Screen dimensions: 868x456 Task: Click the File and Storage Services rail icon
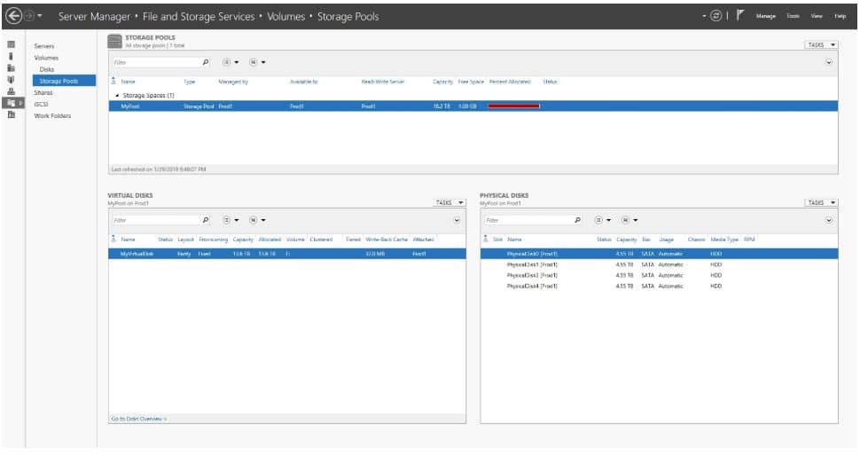coord(12,103)
